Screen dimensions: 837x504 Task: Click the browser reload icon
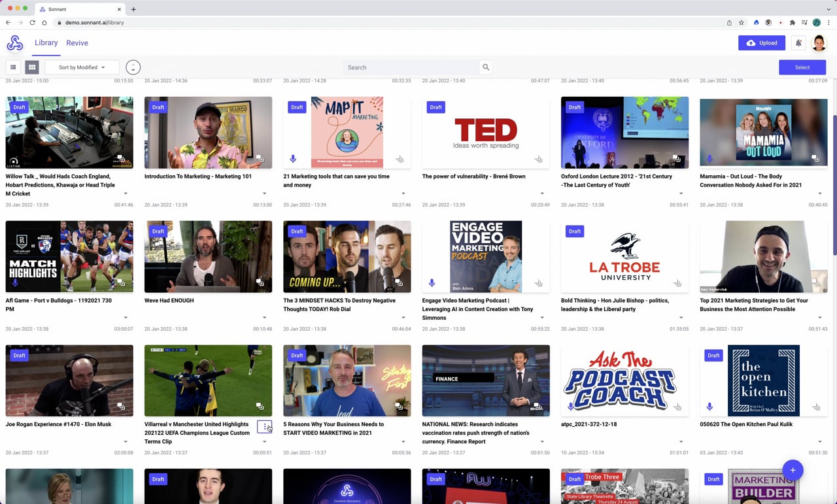pyautogui.click(x=32, y=22)
